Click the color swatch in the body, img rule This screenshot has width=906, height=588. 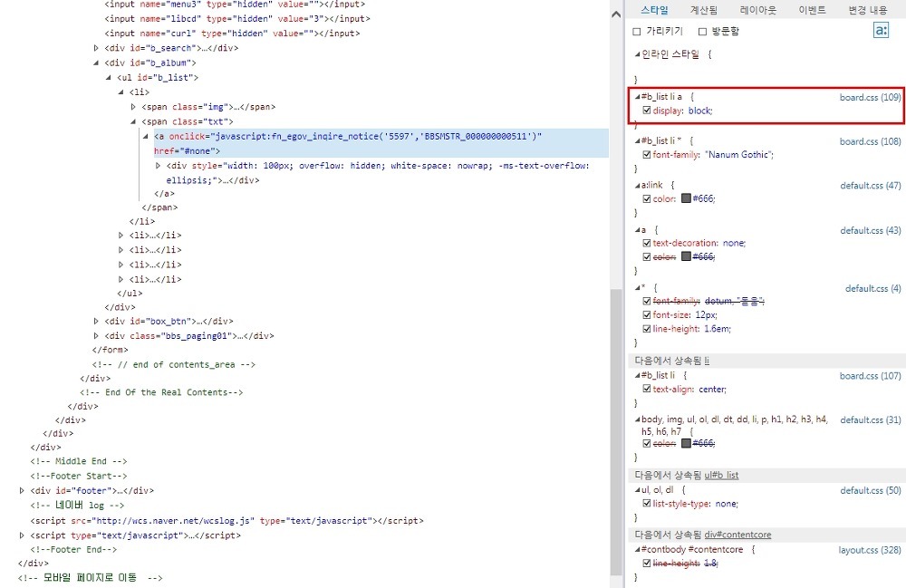click(686, 443)
